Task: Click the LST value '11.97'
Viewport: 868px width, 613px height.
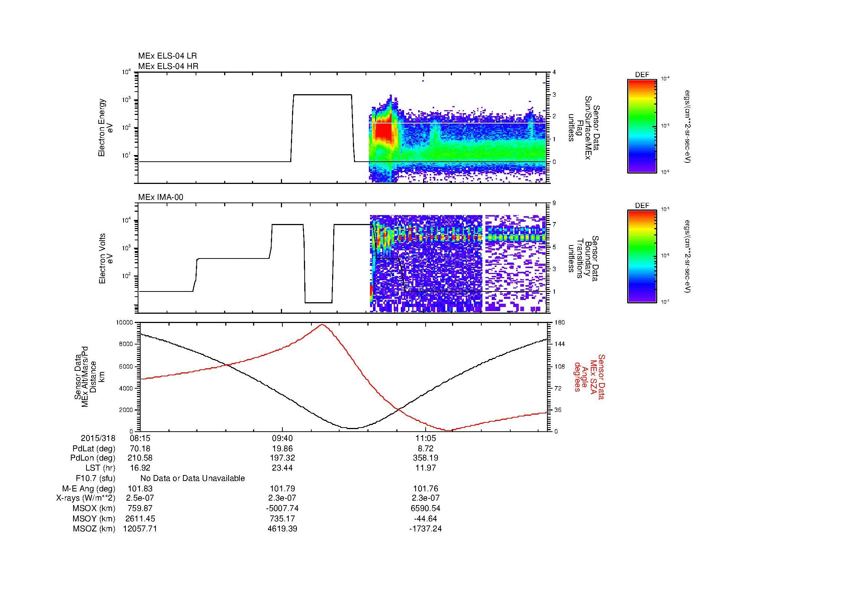Action: point(425,468)
